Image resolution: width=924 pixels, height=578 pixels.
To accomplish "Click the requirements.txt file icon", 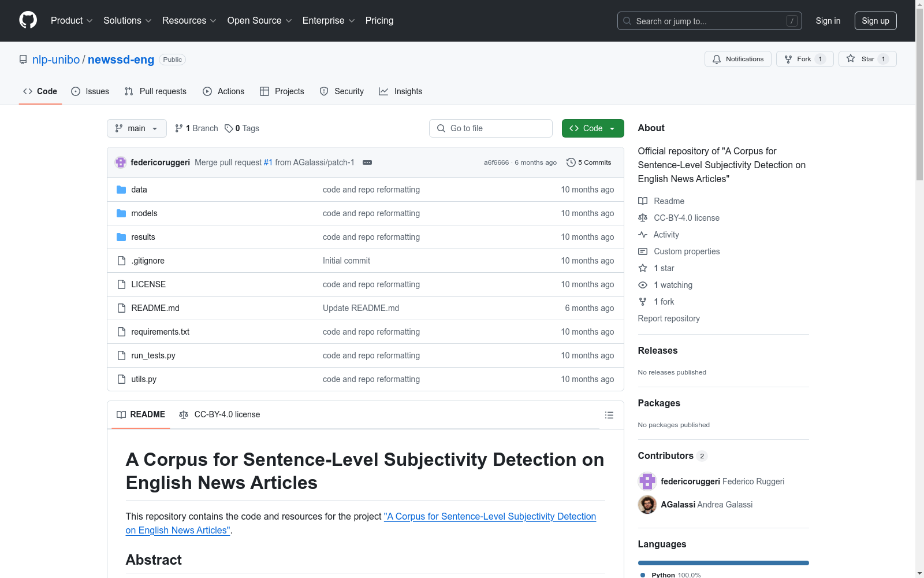I will coord(121,332).
